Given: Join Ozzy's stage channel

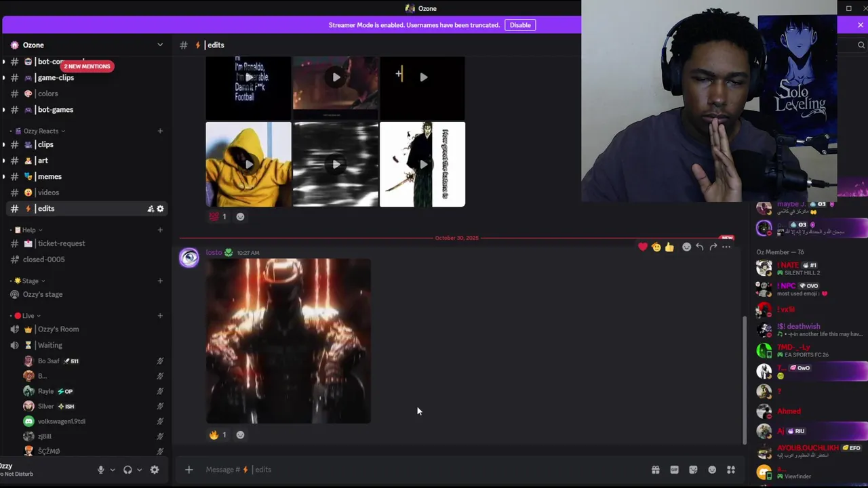Looking at the screenshot, I should 87,294.
